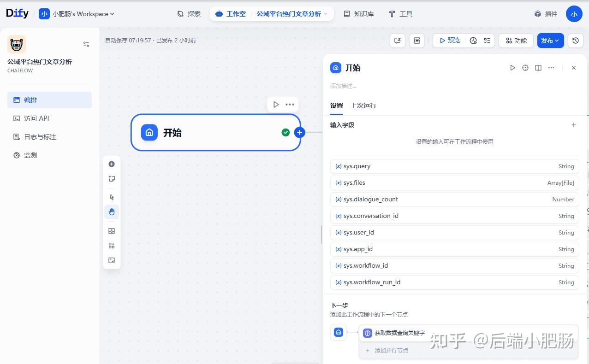Click the fit-view icon at toolbar bottom
This screenshot has width=589, height=364.
[111, 260]
